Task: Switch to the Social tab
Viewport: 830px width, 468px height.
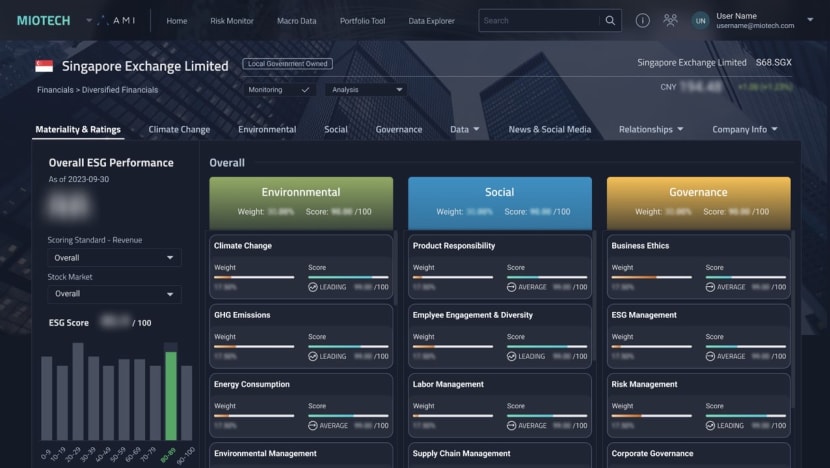Action: tap(336, 129)
